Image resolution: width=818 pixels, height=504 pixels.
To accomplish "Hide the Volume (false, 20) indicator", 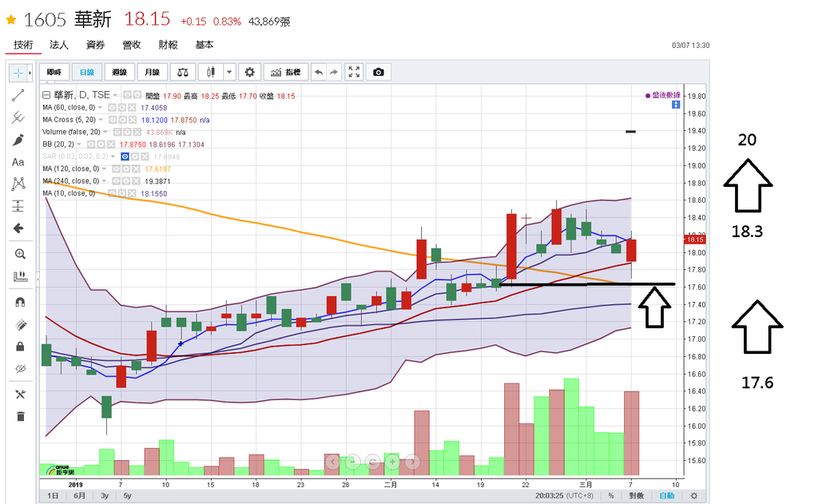I will 117,132.
